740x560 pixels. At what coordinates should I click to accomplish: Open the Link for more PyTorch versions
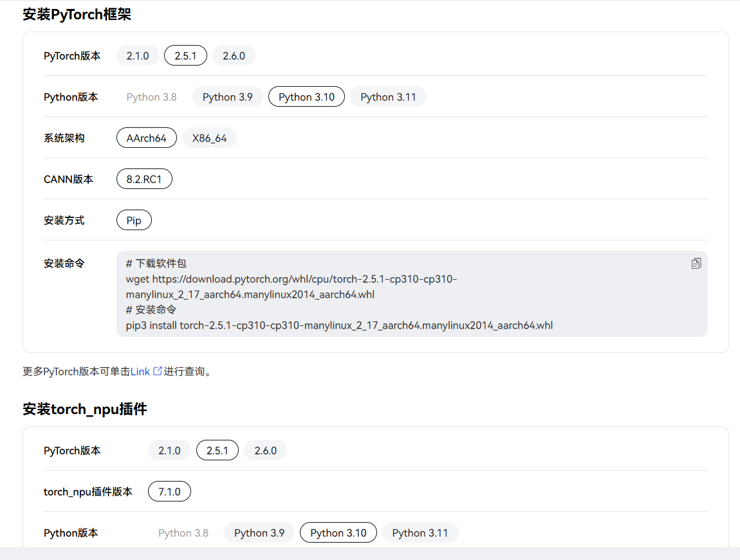[140, 372]
